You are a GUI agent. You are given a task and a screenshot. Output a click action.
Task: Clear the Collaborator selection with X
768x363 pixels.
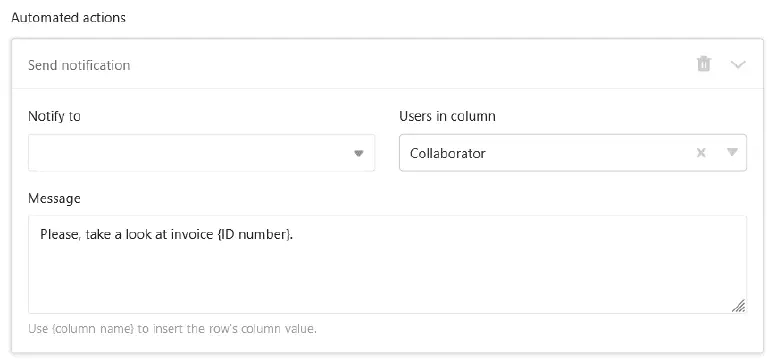click(x=701, y=153)
